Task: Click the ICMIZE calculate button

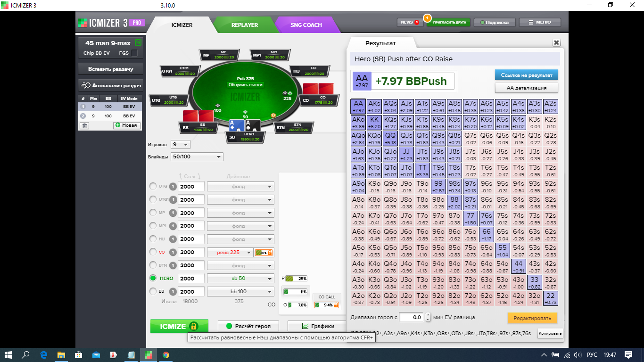Action: pos(180,326)
